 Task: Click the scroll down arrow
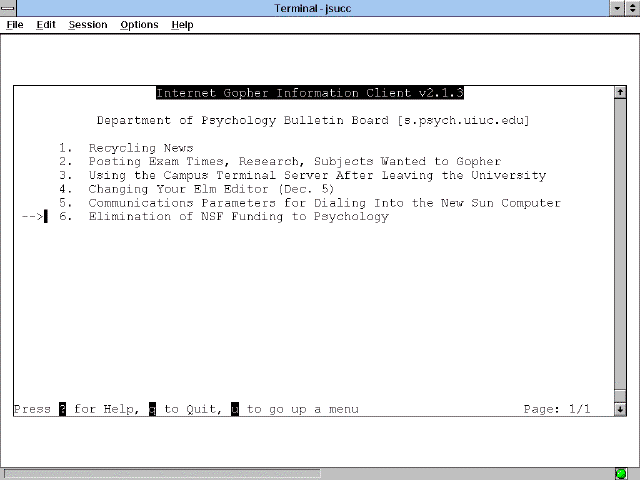620,409
